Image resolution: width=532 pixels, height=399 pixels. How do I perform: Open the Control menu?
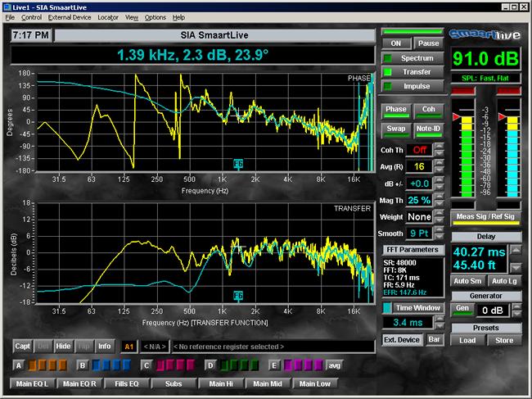(31, 17)
